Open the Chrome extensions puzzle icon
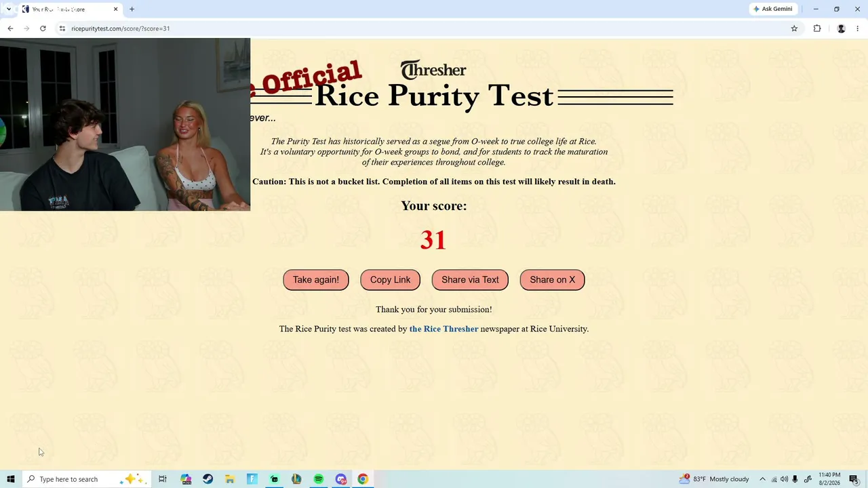The height and width of the screenshot is (488, 868). 817,28
